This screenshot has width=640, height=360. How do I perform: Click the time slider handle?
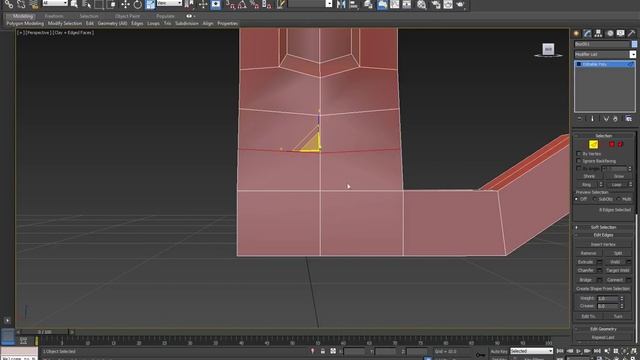click(45, 332)
